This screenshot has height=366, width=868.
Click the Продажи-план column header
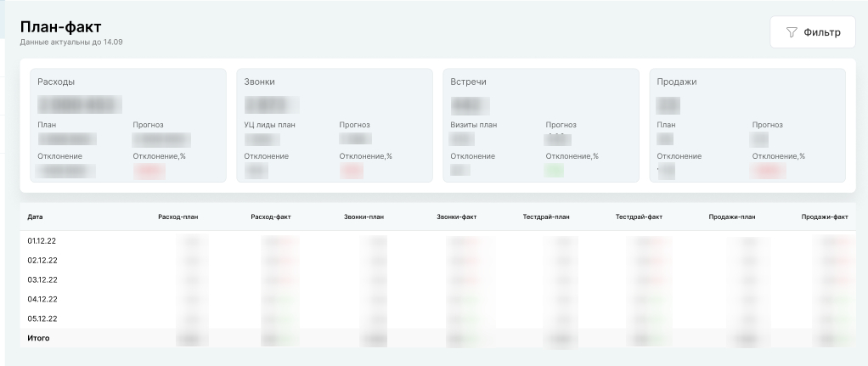732,217
